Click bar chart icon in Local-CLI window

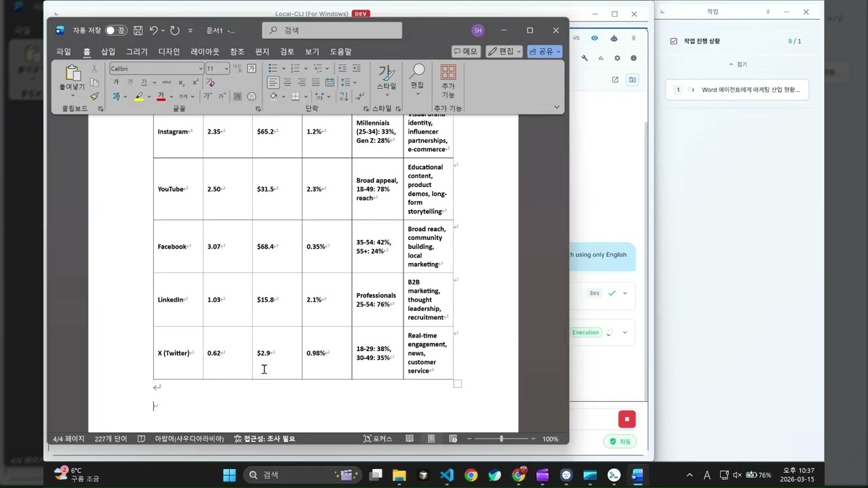coord(601,58)
